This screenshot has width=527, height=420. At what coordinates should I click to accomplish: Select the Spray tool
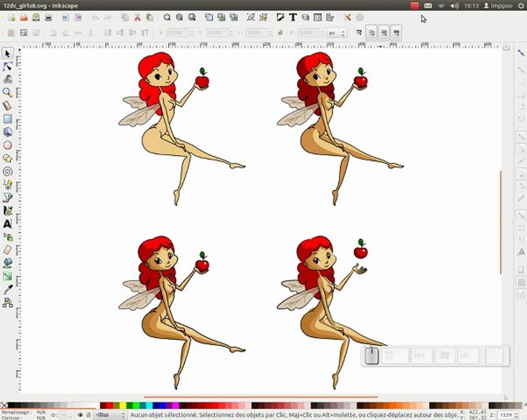[8, 237]
